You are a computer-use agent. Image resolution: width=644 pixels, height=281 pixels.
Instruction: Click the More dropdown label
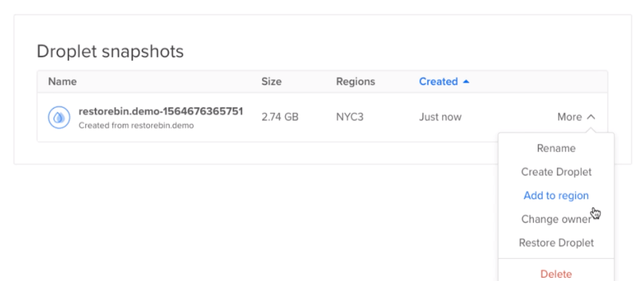569,117
